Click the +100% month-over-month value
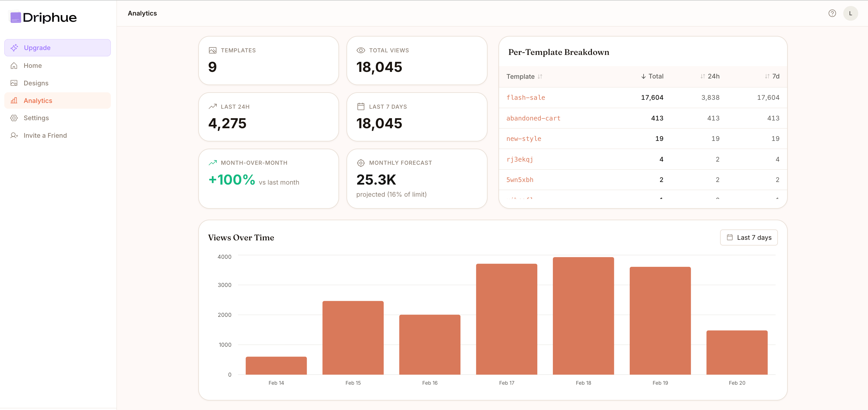Image resolution: width=868 pixels, height=410 pixels. click(232, 180)
